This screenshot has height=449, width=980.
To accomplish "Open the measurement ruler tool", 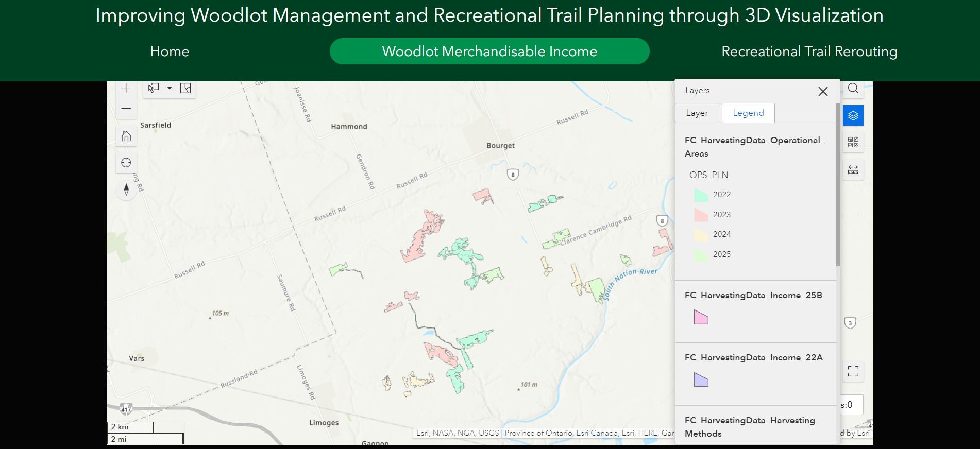I will pyautogui.click(x=853, y=169).
